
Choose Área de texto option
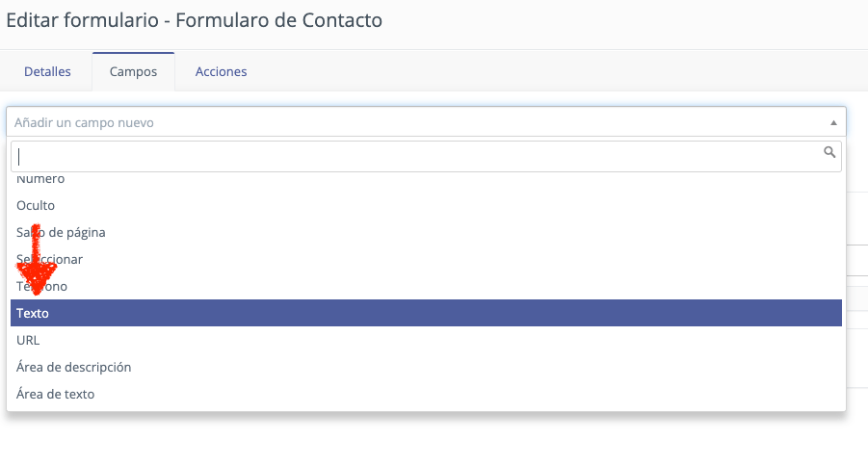coord(426,394)
